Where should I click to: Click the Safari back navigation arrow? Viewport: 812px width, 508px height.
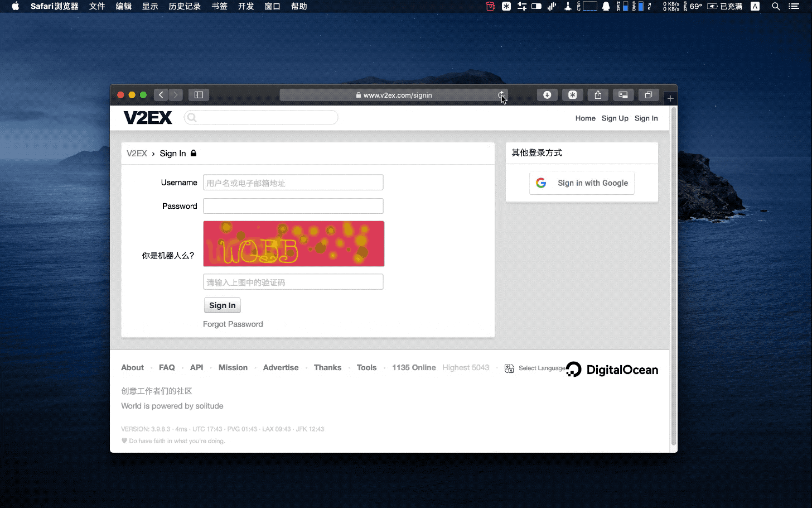tap(161, 95)
